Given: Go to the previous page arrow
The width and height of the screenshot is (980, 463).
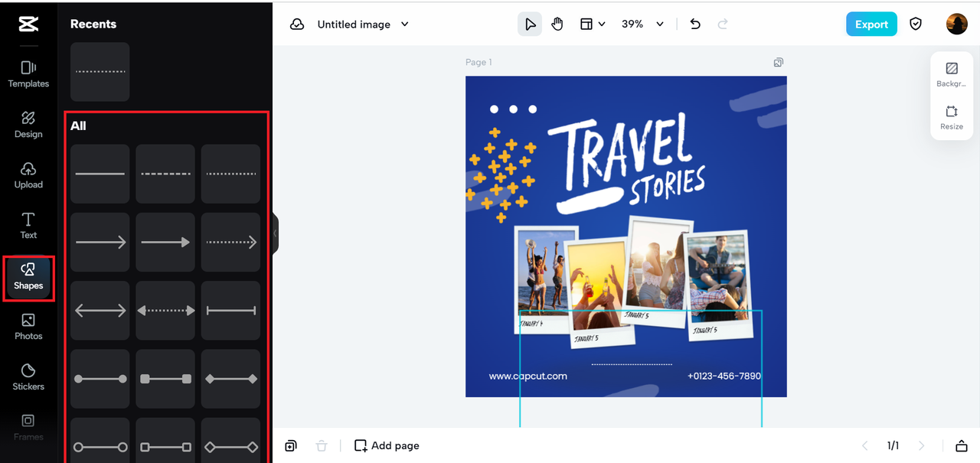Looking at the screenshot, I should tap(865, 445).
